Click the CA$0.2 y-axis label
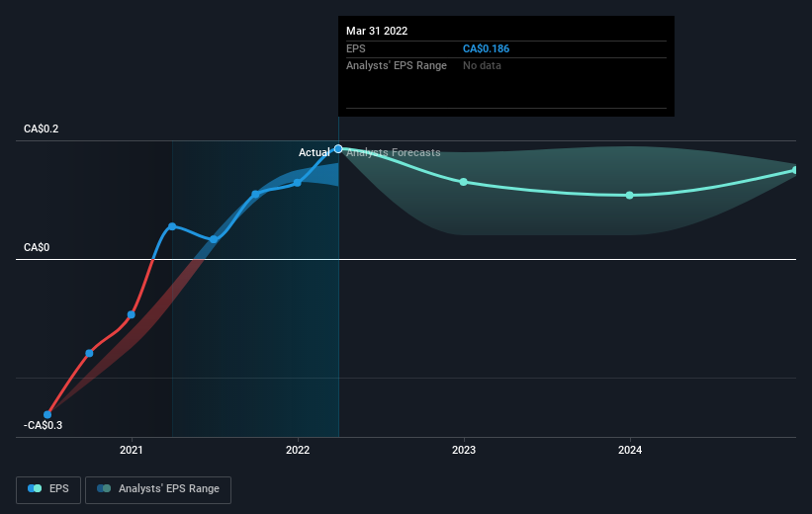The height and width of the screenshot is (514, 812). [x=41, y=128]
